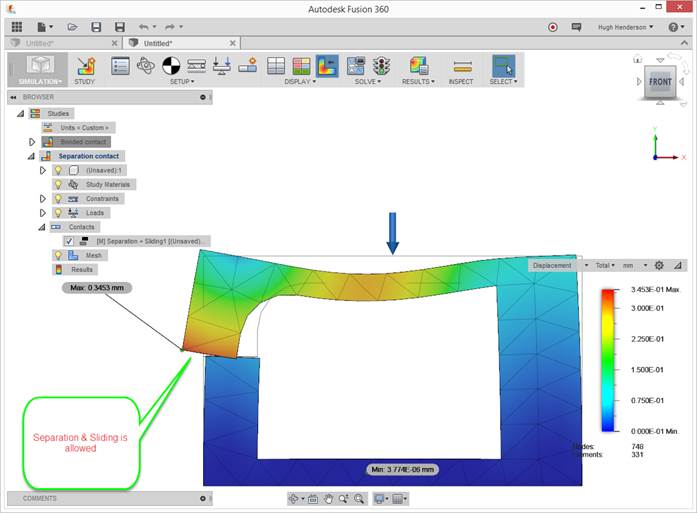
Task: Toggle visibility bulb for Mesh
Action: 58,255
